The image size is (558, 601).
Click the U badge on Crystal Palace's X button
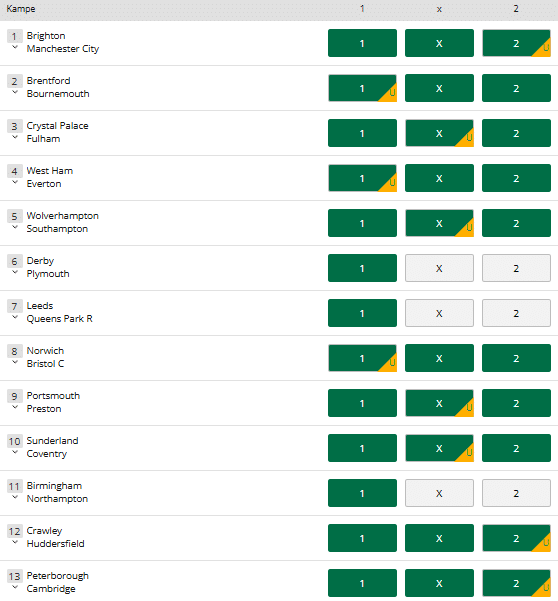(x=468, y=139)
